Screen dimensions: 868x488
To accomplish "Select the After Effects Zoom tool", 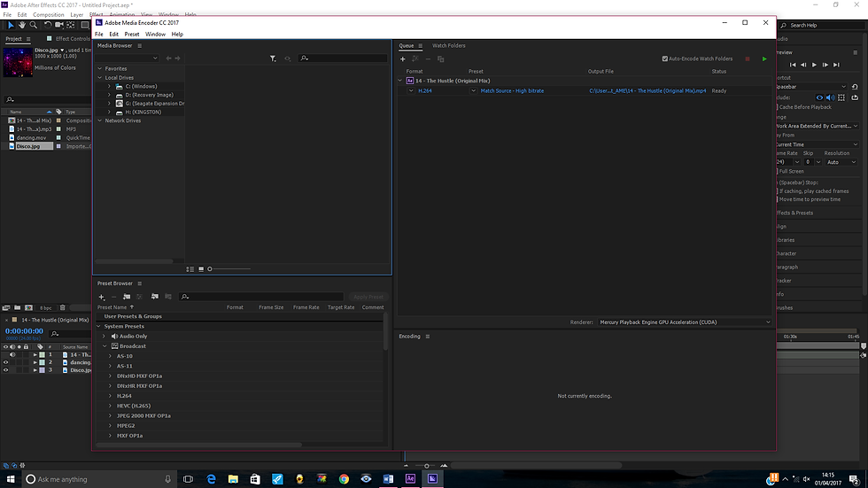I will tap(34, 25).
